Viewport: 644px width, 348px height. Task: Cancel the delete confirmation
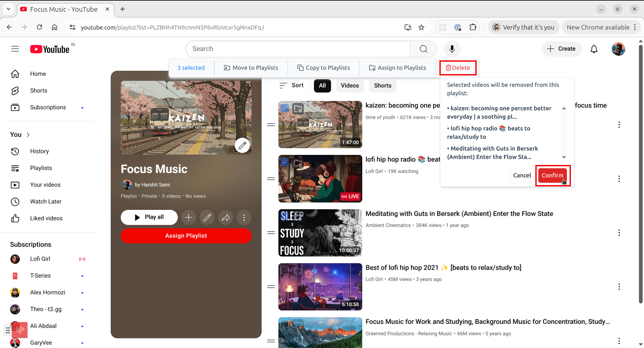click(x=522, y=175)
